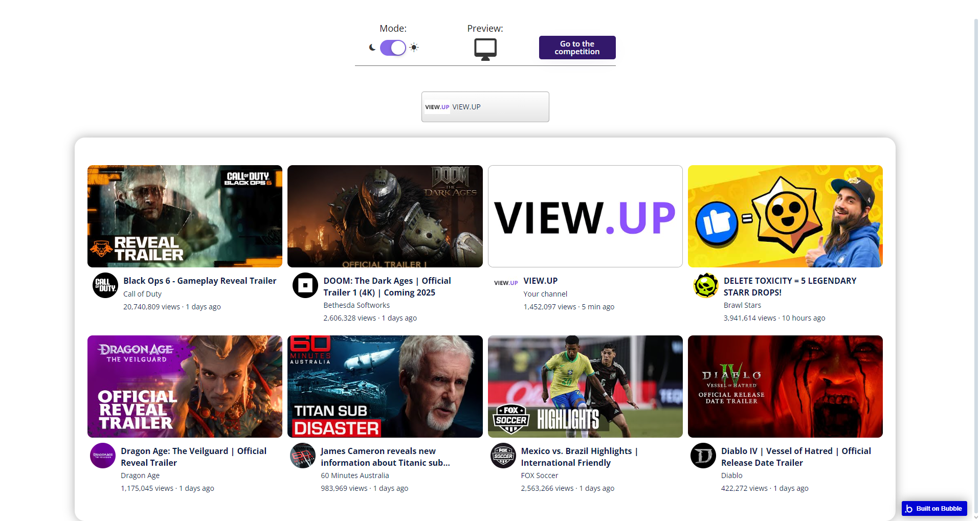Open Titan Sub Disaster thumbnail
980x521 pixels.
[385, 387]
